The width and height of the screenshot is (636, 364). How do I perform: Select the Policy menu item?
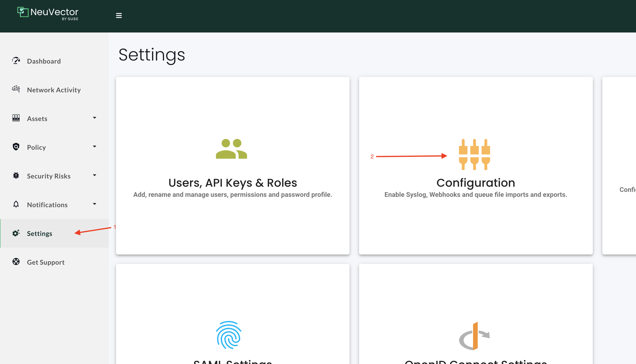pos(54,147)
